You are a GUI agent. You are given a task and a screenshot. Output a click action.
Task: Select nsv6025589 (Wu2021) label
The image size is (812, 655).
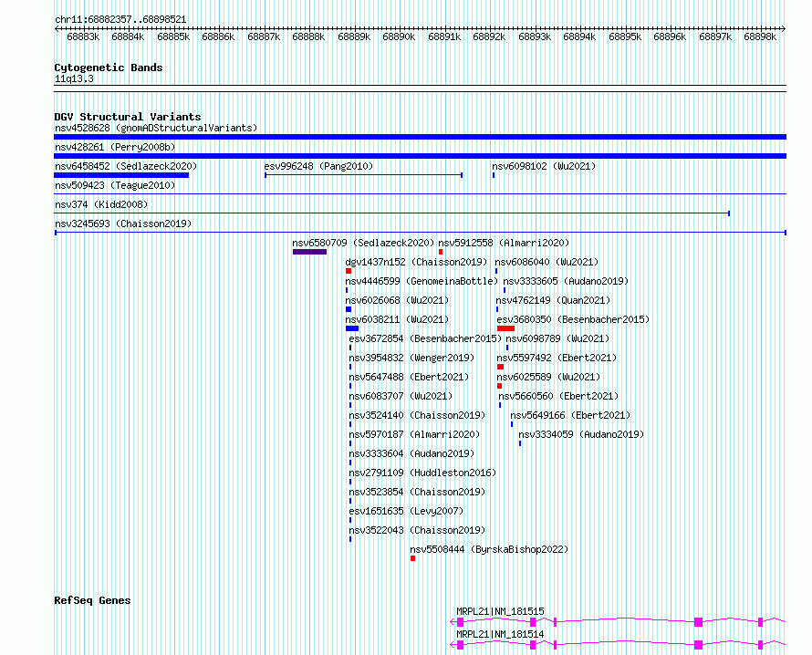tap(548, 377)
